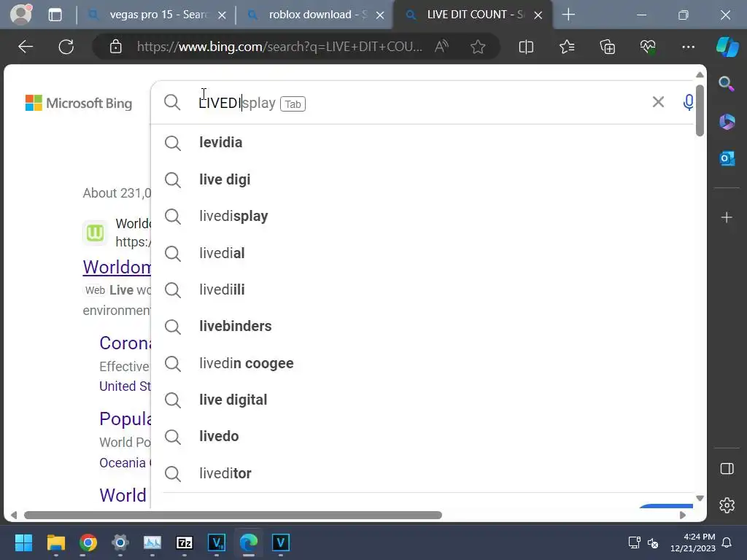Screen dimensions: 747x560
Task: Open the Collections panel
Action: point(608,47)
